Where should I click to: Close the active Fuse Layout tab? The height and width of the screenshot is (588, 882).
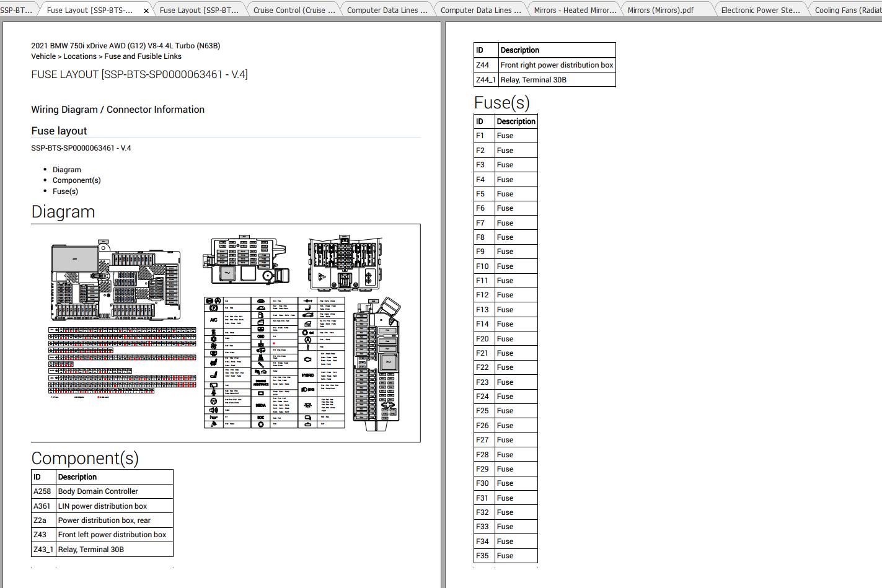click(x=146, y=11)
